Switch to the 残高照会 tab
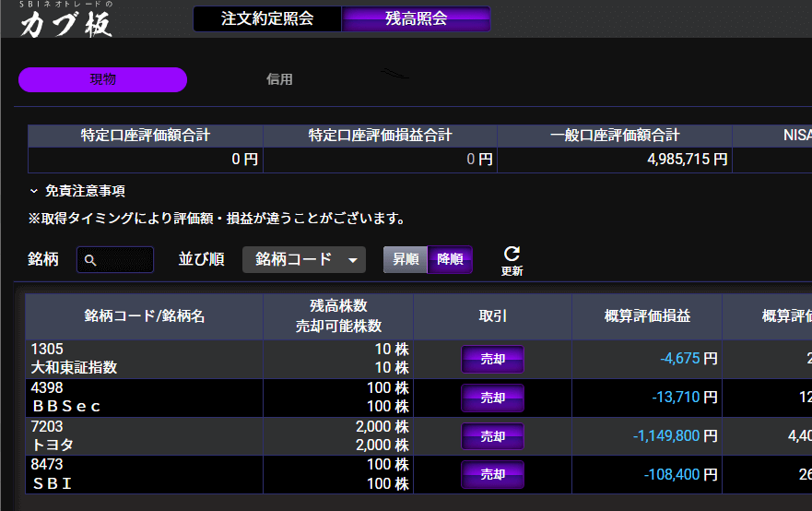This screenshot has height=511, width=812. click(x=416, y=18)
